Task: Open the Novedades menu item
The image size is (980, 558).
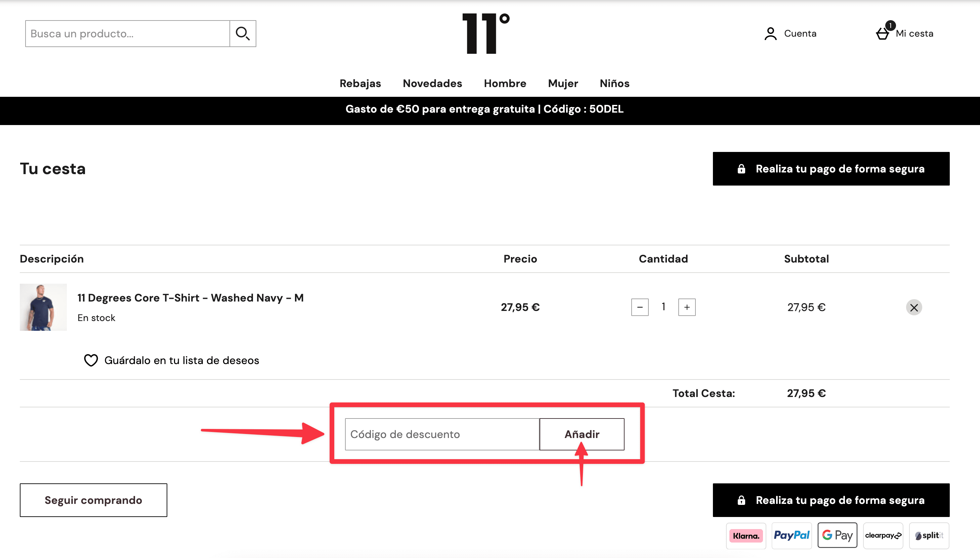Action: pyautogui.click(x=432, y=83)
